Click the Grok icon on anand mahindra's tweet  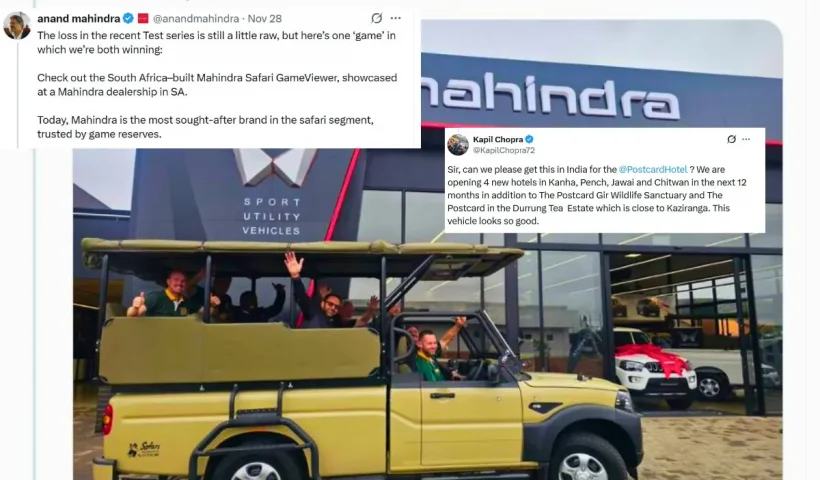[377, 18]
